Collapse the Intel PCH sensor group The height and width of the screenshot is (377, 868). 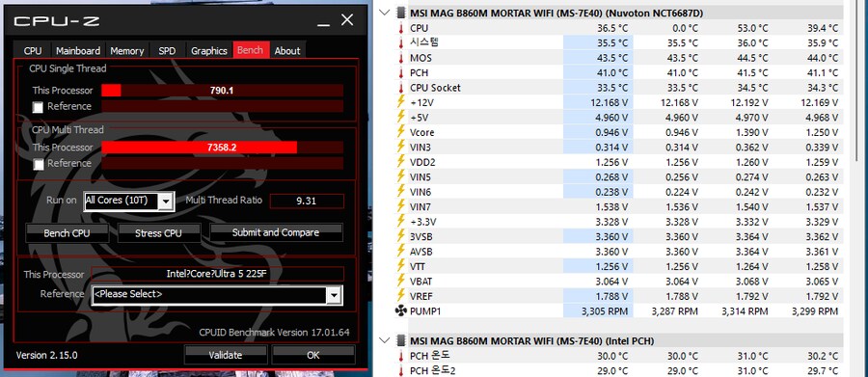tap(386, 340)
